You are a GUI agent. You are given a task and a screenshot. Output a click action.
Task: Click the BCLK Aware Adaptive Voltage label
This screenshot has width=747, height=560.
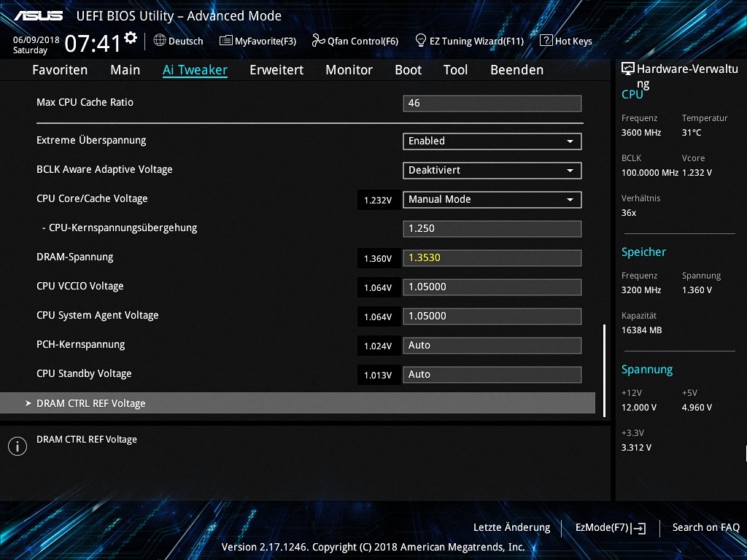tap(104, 169)
